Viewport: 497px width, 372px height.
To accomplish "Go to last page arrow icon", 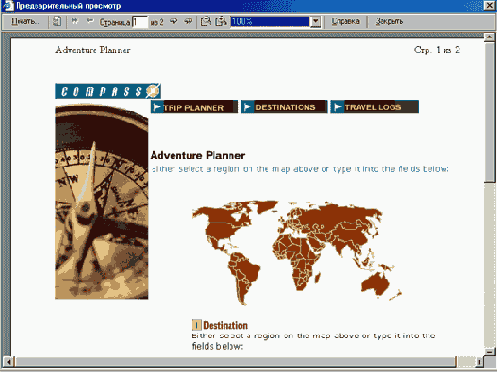I will [188, 22].
